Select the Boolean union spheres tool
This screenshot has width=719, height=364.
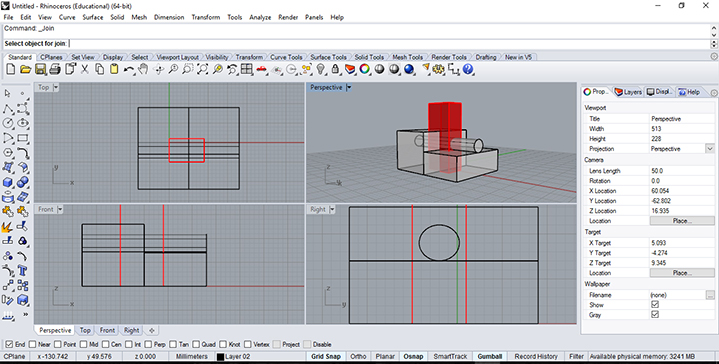point(23,182)
